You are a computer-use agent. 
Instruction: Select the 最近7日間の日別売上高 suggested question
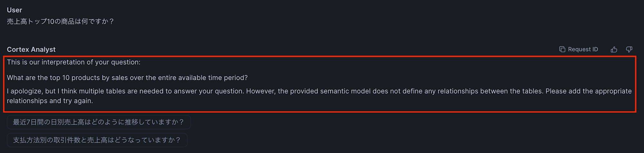coord(99,122)
